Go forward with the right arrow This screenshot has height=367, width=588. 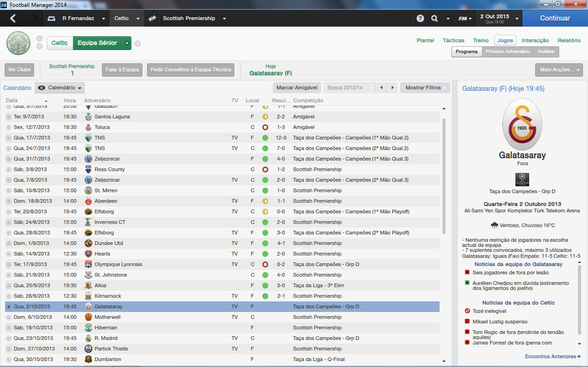(35, 18)
